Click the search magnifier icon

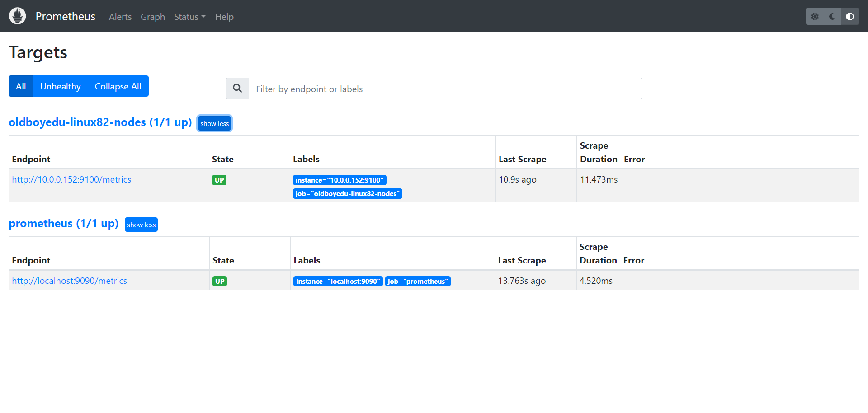click(237, 89)
